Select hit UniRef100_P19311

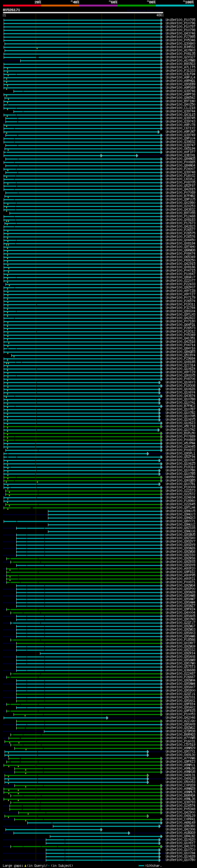coord(180,304)
